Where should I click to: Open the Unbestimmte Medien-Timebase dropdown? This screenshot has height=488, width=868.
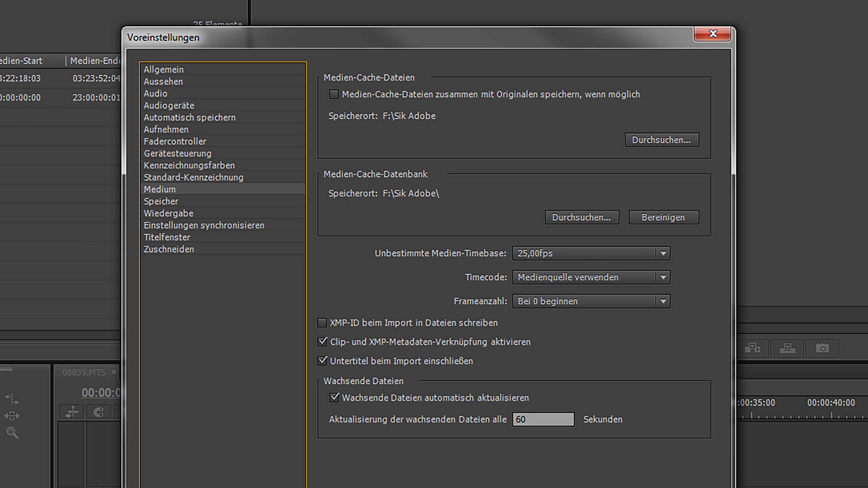(591, 253)
